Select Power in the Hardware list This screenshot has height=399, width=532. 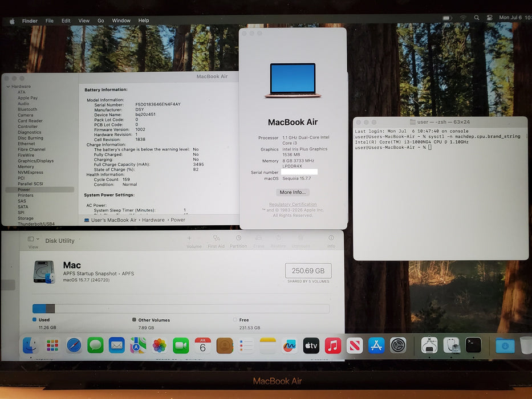40,190
